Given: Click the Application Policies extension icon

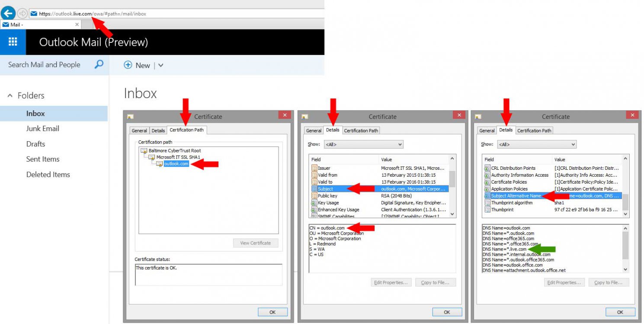Looking at the screenshot, I should click(487, 189).
